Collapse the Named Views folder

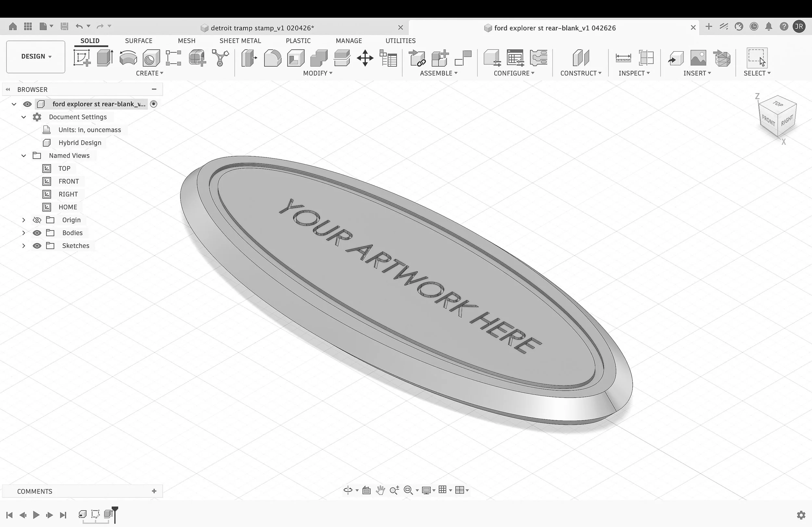(23, 155)
